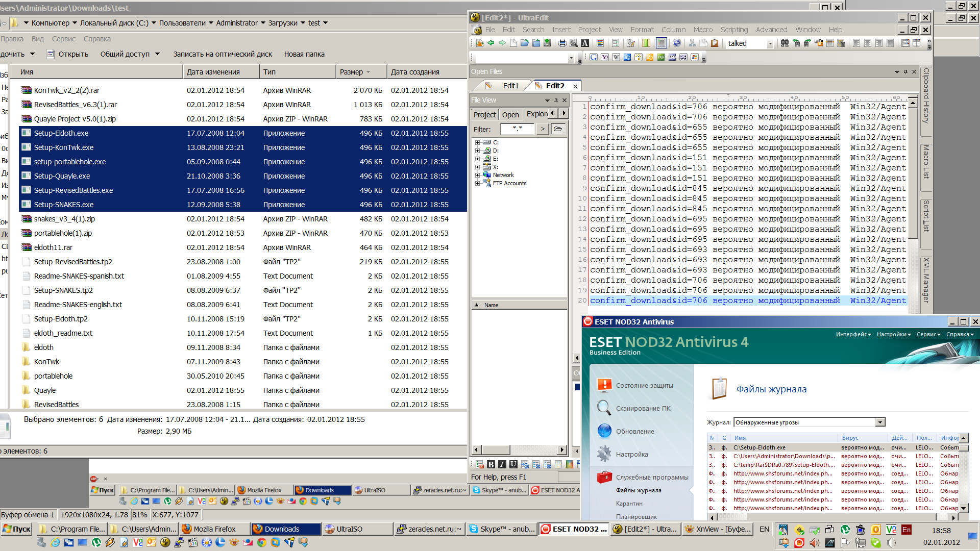Image resolution: width=980 pixels, height=551 pixels.
Task: Click the Print Preview magnifier icon in UltraEdit
Action: [x=574, y=43]
